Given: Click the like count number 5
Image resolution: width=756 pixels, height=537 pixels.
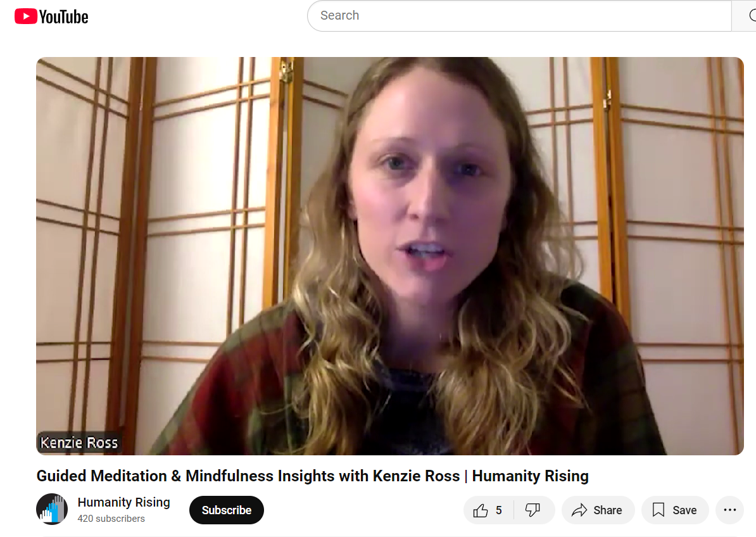Looking at the screenshot, I should 499,510.
